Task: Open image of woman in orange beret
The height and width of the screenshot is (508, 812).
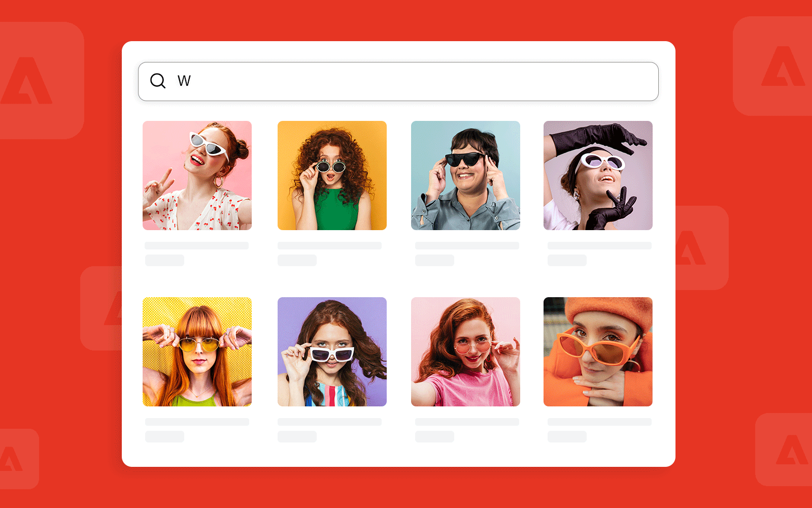Action: (x=598, y=352)
